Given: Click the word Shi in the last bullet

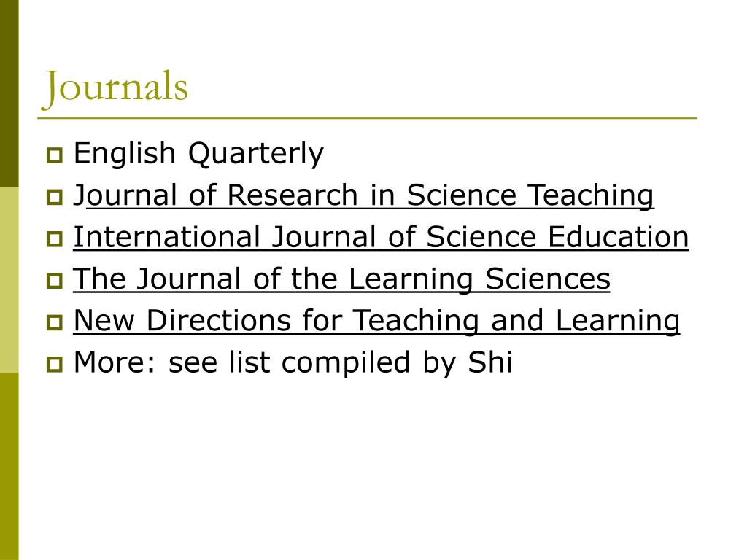Looking at the screenshot, I should (490, 362).
